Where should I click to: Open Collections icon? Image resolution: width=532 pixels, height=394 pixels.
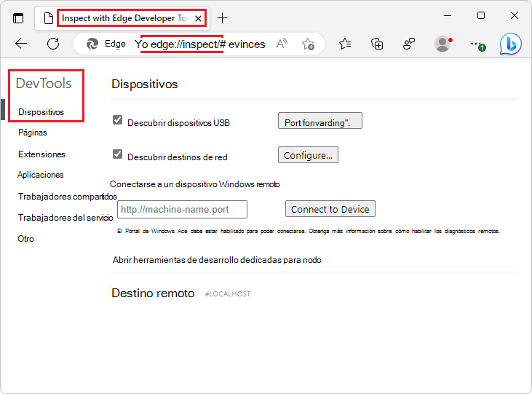coord(377,44)
